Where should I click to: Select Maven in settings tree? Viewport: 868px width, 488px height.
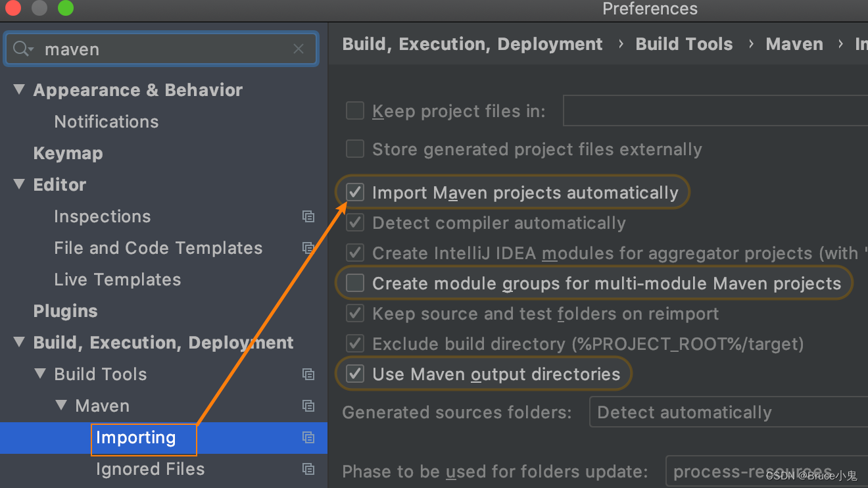tap(103, 406)
